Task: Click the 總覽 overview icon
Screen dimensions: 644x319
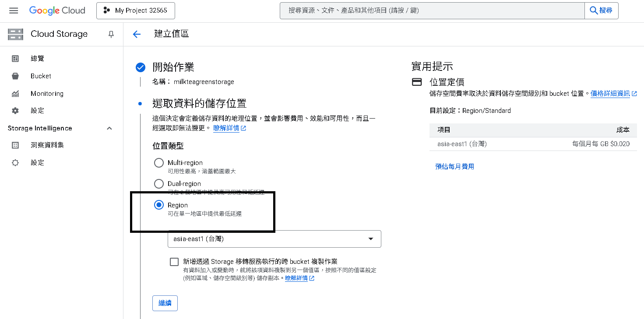Action: point(15,59)
